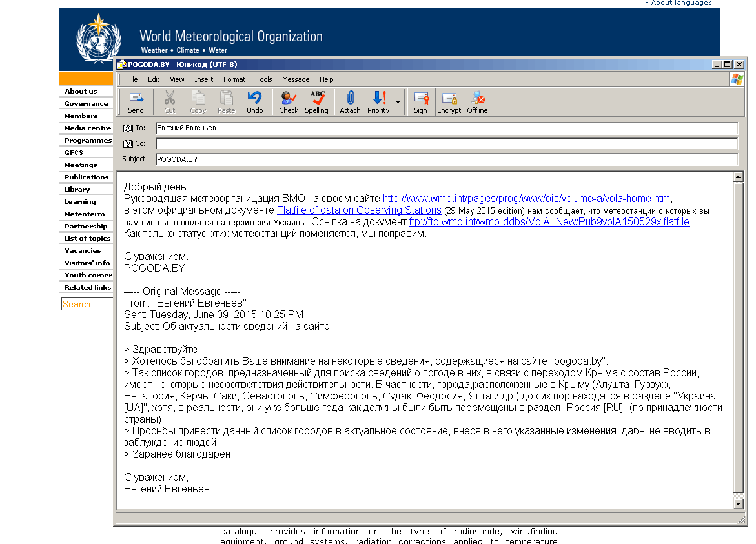
Task: Toggle the Sign message button
Action: tap(420, 102)
